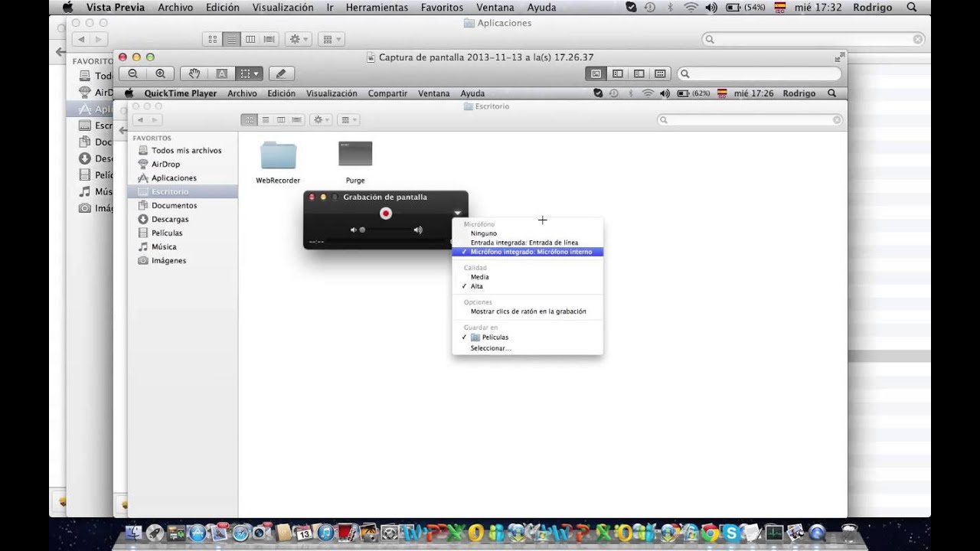Click the zoom in magnifier in Preview toolbar
This screenshot has height=551, width=980.
tap(160, 73)
